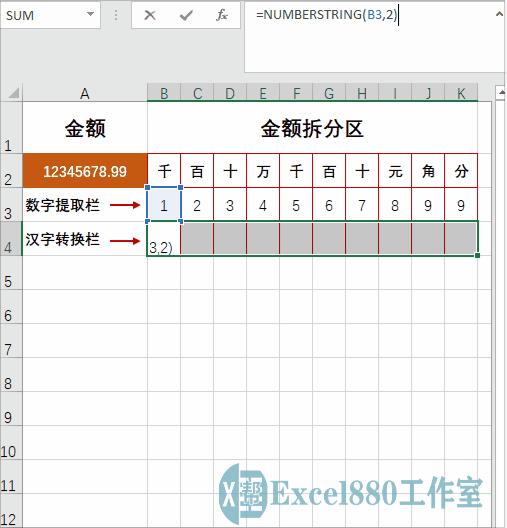
Task: Select row 2 header
Action: [x=11, y=171]
